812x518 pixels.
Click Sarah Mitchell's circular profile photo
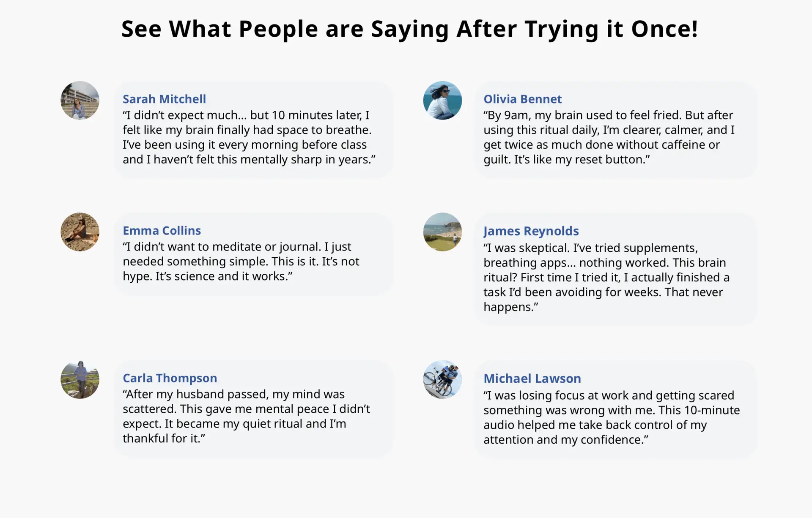(80, 101)
